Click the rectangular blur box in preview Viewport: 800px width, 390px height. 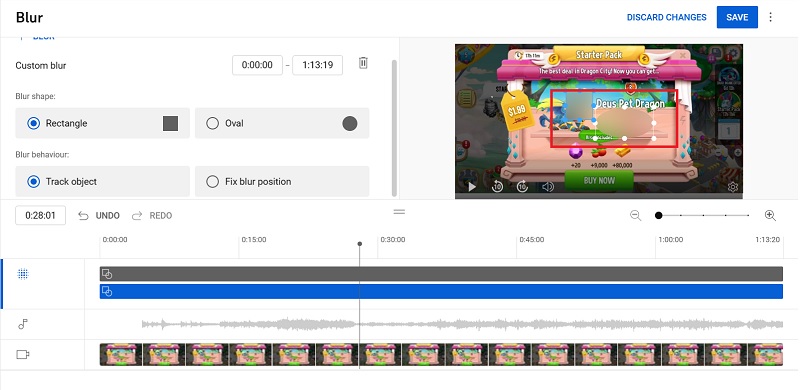click(580, 105)
